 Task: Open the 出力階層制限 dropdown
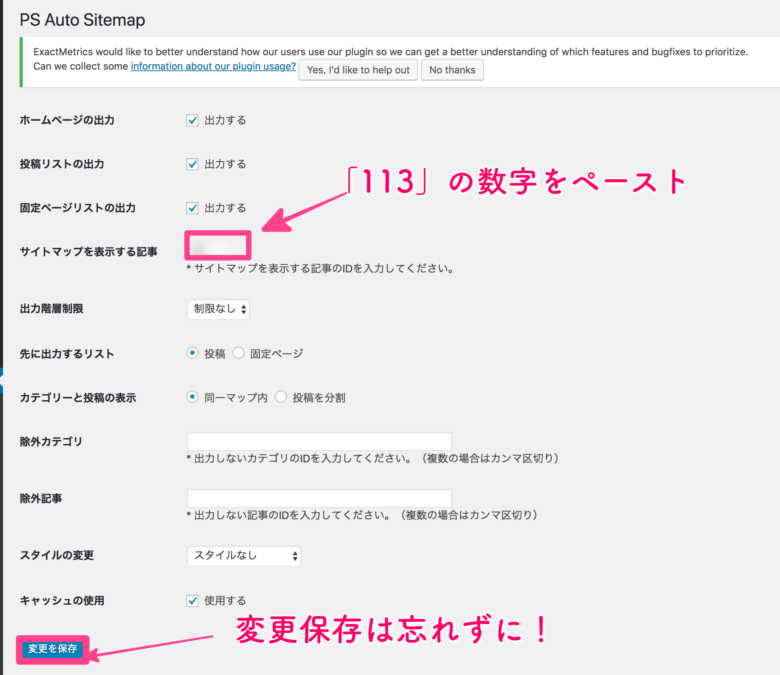(218, 309)
